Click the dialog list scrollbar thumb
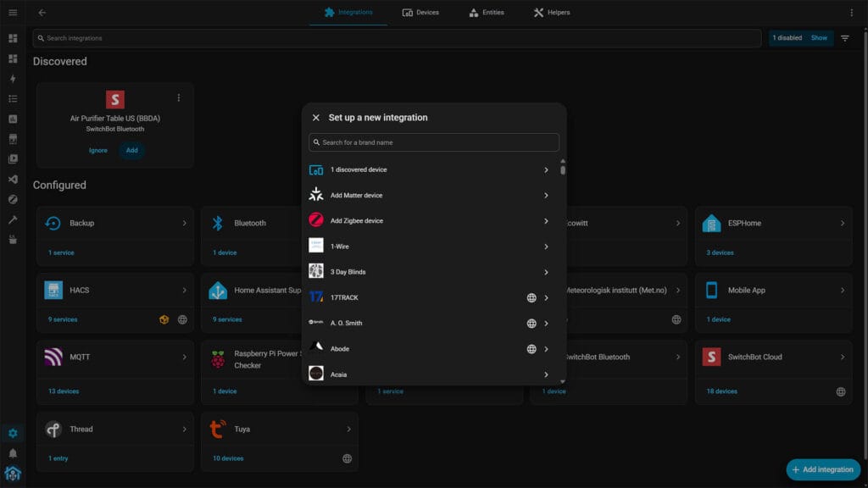Image resolution: width=868 pixels, height=488 pixels. (x=563, y=169)
